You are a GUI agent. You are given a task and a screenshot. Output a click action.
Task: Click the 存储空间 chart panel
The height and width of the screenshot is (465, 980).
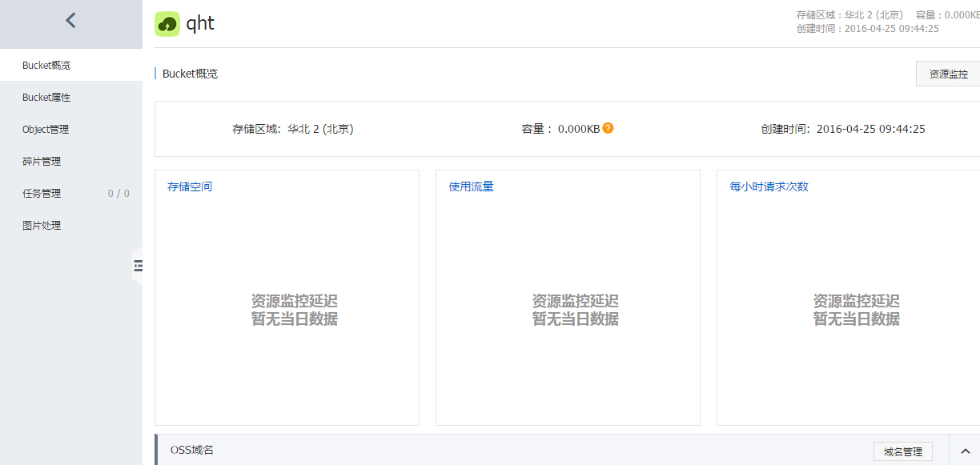point(287,297)
